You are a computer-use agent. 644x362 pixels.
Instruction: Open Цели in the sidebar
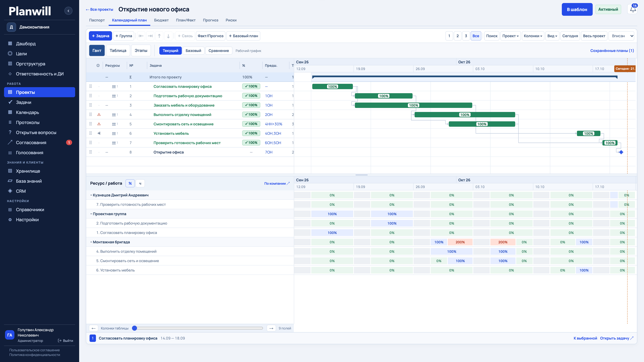pos(40,54)
